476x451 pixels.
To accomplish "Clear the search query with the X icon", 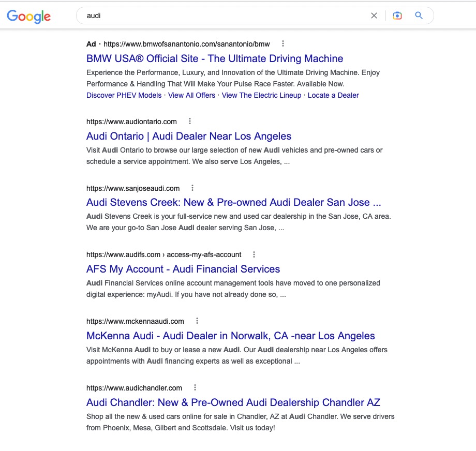I will (x=374, y=16).
